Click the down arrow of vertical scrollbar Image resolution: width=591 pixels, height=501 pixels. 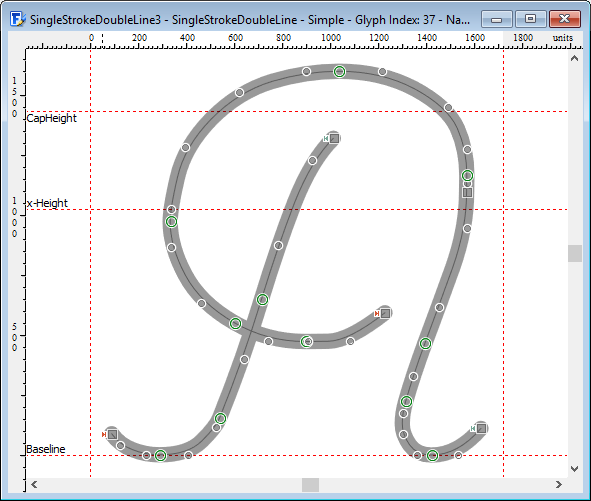[574, 469]
